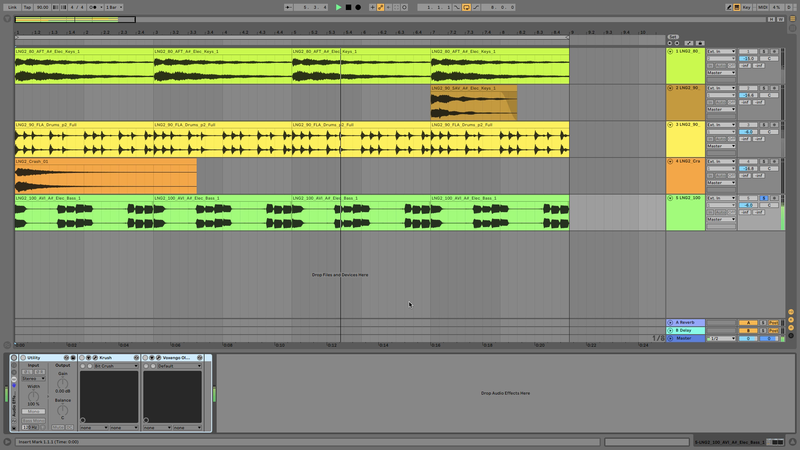800x450 pixels.
Task: Open quantization menu showing 1 Bar
Action: [x=113, y=7]
